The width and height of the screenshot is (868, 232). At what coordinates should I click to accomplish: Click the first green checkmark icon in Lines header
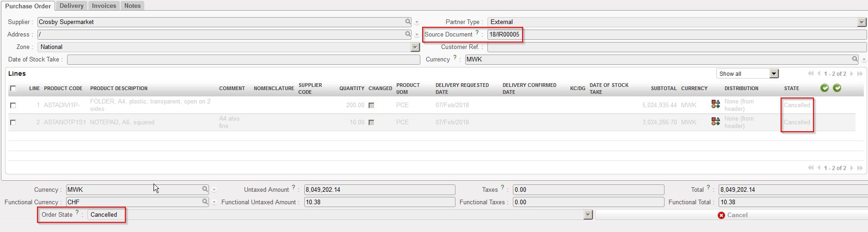825,88
